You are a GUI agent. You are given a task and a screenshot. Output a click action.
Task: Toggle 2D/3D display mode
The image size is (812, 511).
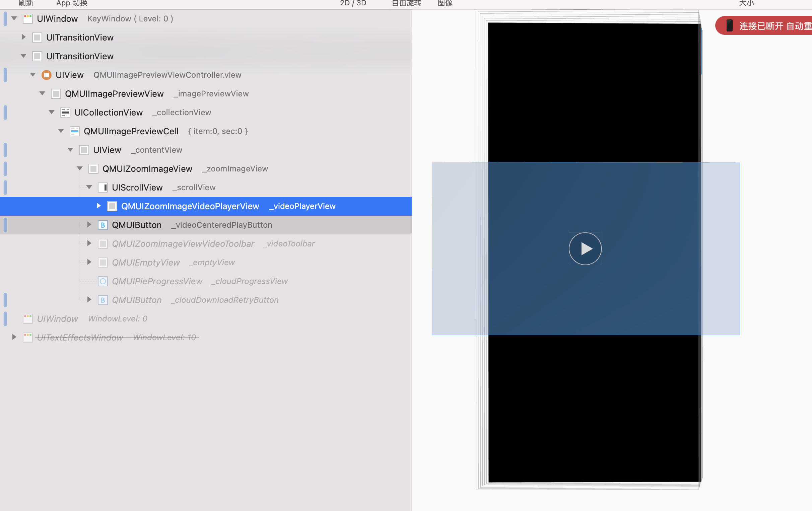pyautogui.click(x=353, y=3)
